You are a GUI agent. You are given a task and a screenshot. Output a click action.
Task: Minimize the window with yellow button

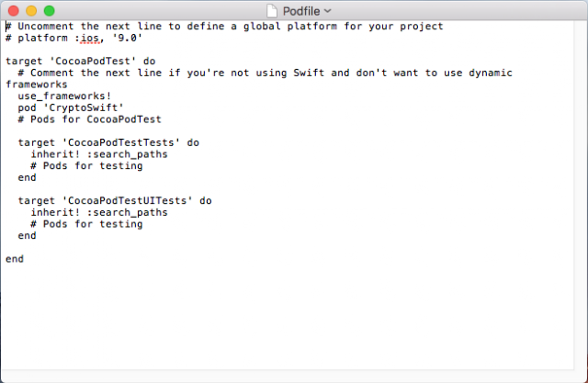click(31, 11)
